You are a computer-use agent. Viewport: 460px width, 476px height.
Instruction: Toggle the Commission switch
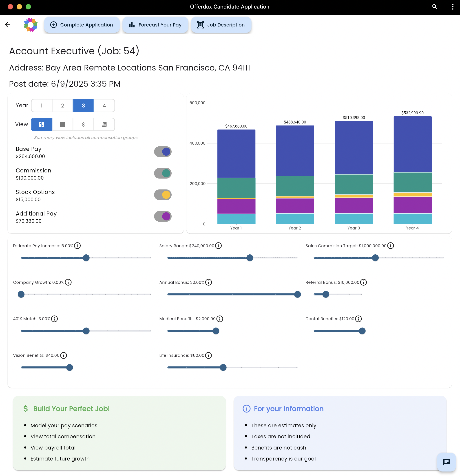[163, 173]
